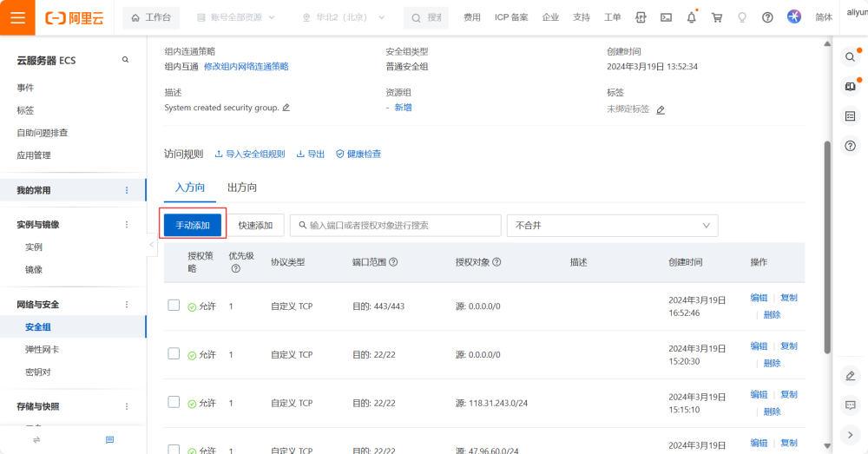Select 安全组 in the sidebar
The height and width of the screenshot is (454, 868).
[37, 327]
